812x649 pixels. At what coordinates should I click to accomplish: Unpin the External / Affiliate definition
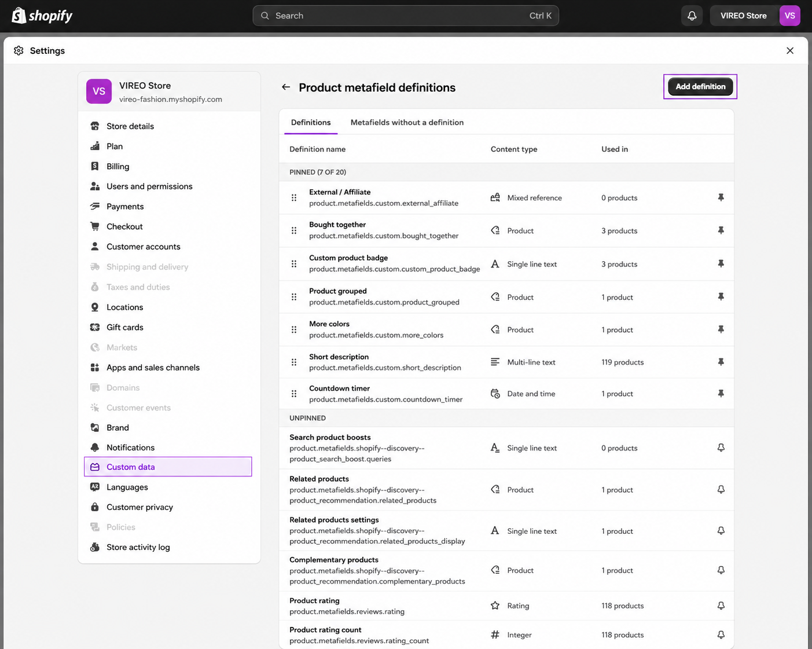coord(721,198)
